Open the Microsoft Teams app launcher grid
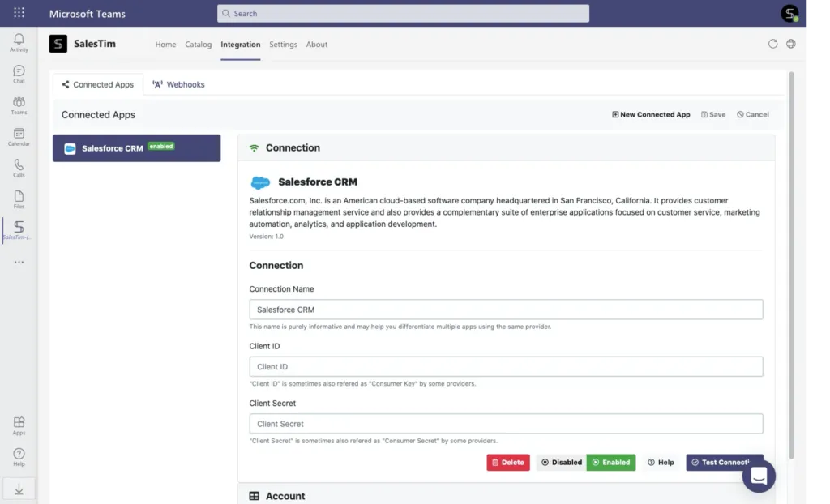The image size is (830, 504). (x=19, y=12)
